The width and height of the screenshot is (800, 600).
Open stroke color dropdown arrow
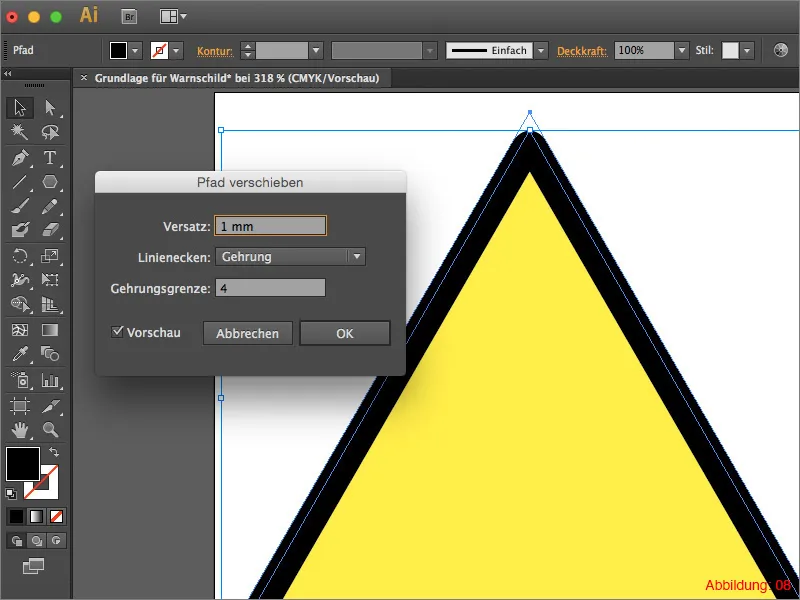(177, 51)
